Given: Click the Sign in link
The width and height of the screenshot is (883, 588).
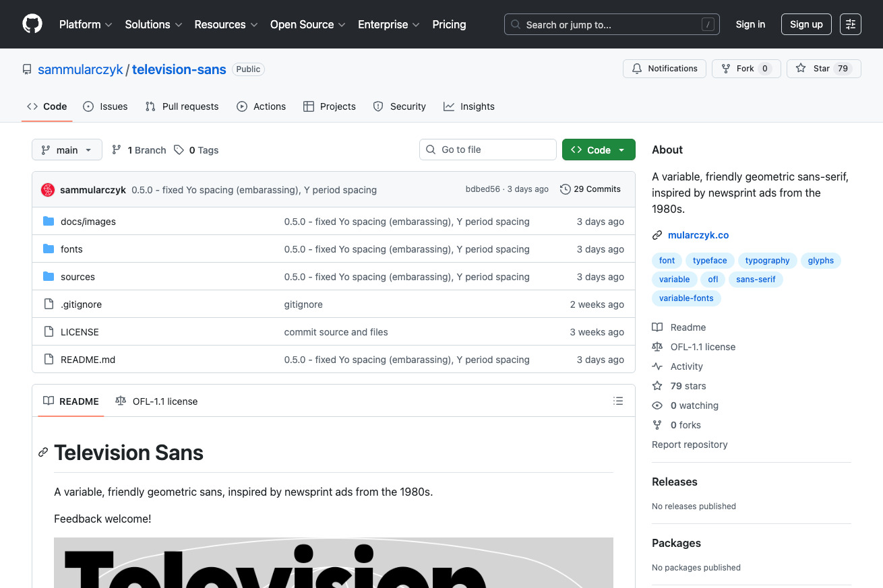Looking at the screenshot, I should [750, 24].
